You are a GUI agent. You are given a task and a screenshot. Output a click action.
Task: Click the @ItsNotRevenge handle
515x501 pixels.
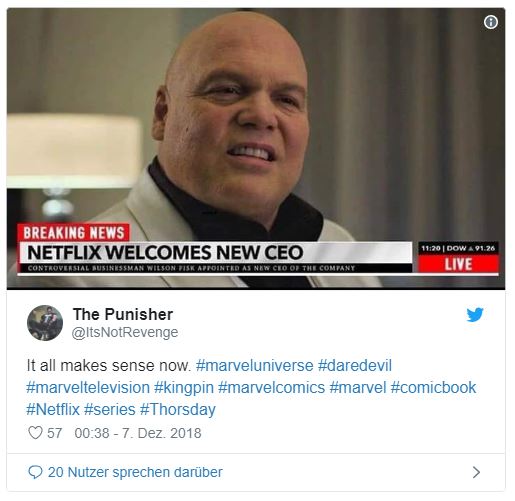point(125,333)
